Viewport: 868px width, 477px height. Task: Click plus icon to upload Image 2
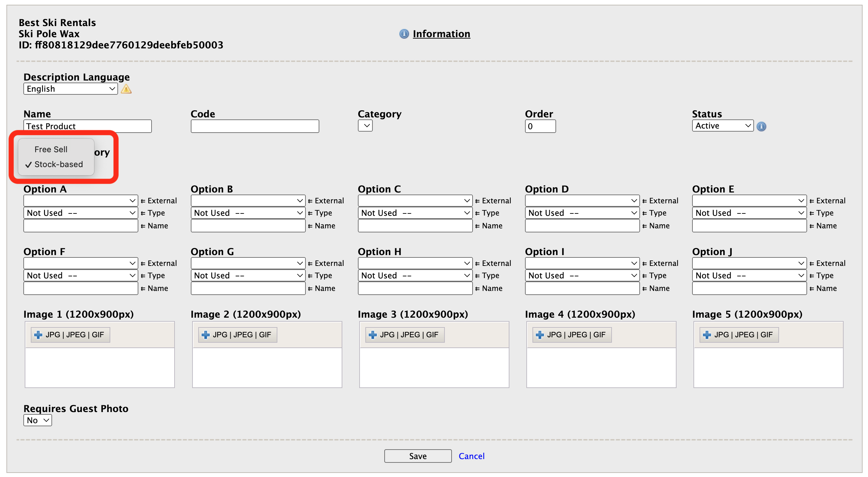205,335
